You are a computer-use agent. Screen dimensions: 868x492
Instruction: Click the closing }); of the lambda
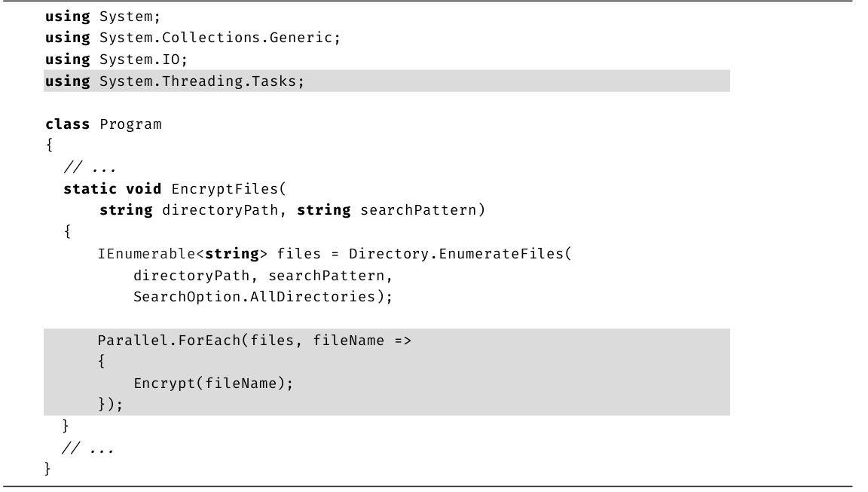(110, 405)
